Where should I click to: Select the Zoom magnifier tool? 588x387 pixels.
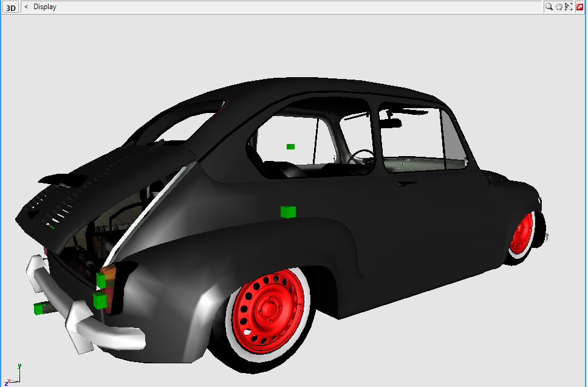tap(549, 6)
